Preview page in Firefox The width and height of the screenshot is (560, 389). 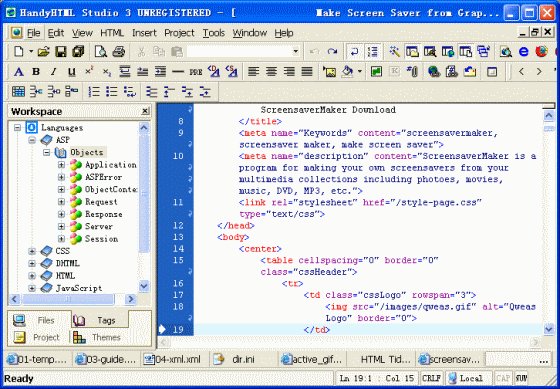(541, 52)
